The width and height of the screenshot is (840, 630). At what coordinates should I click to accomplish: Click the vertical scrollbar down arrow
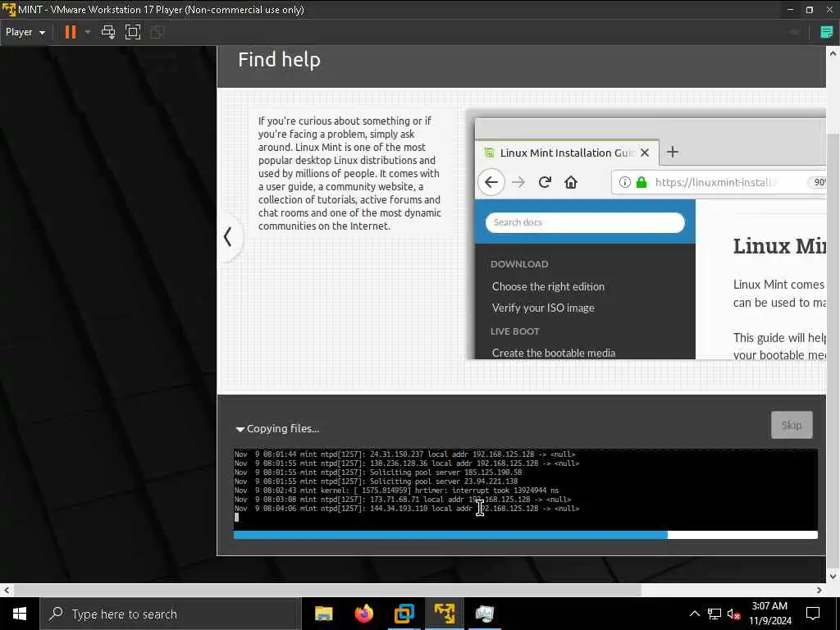click(833, 577)
